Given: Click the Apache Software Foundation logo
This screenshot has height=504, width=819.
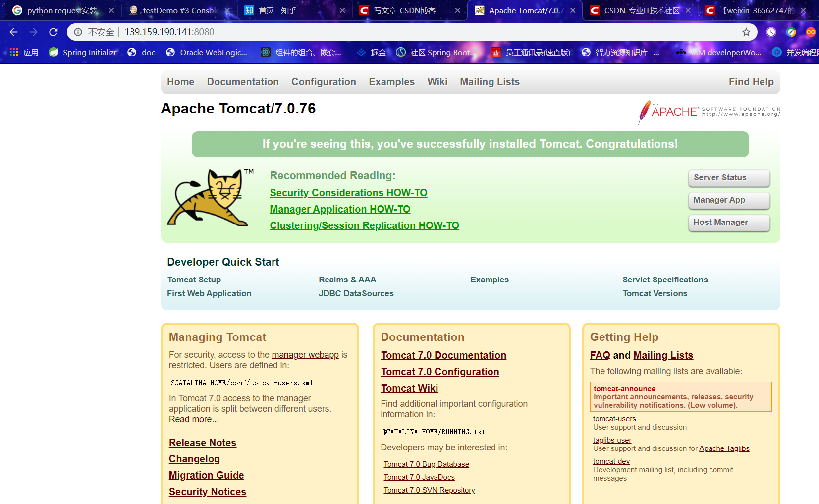Looking at the screenshot, I should (709, 112).
